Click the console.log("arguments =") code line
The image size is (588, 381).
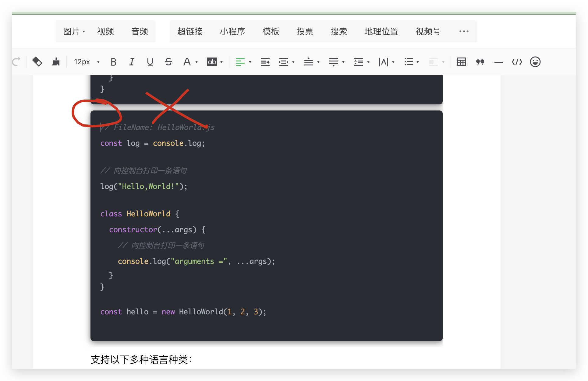click(x=196, y=261)
